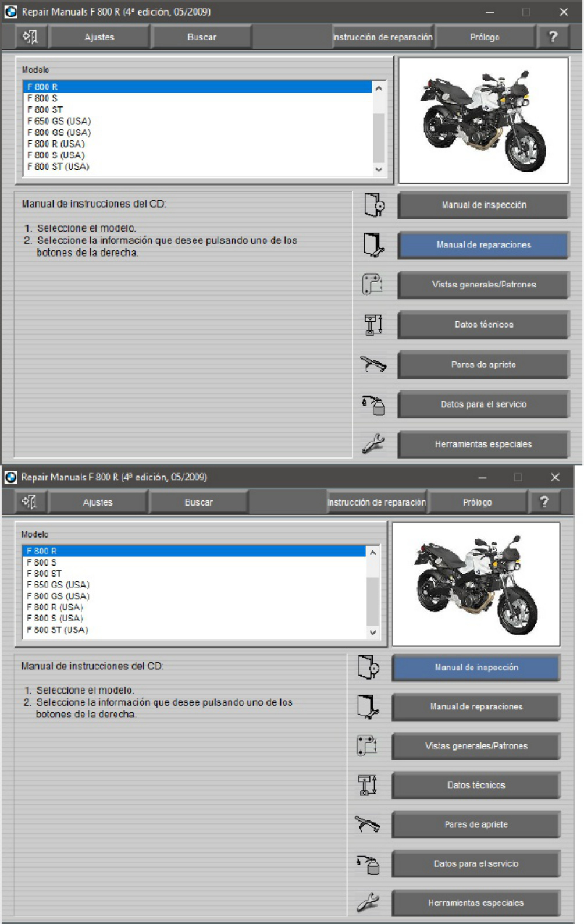Screen dimensions: 584x924
Task: Click Datos técnicos button in upper window
Action: [483, 325]
